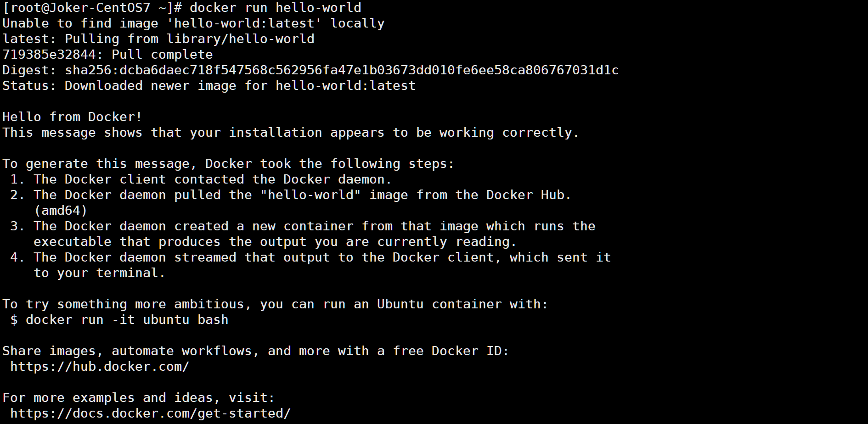Click 'to your terminal.' text
The image size is (868, 424).
(99, 273)
